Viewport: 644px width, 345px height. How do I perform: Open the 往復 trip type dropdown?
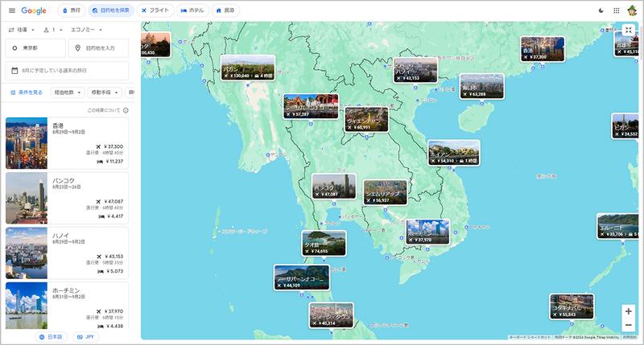click(x=22, y=30)
